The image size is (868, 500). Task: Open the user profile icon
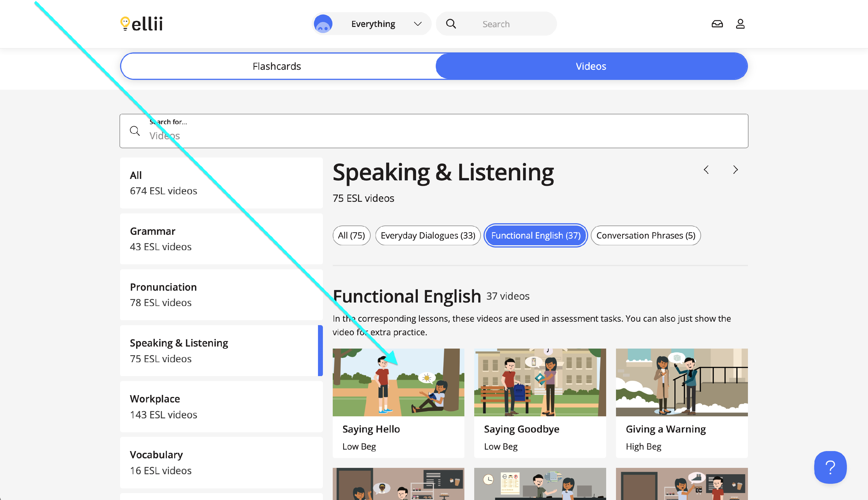(x=740, y=24)
